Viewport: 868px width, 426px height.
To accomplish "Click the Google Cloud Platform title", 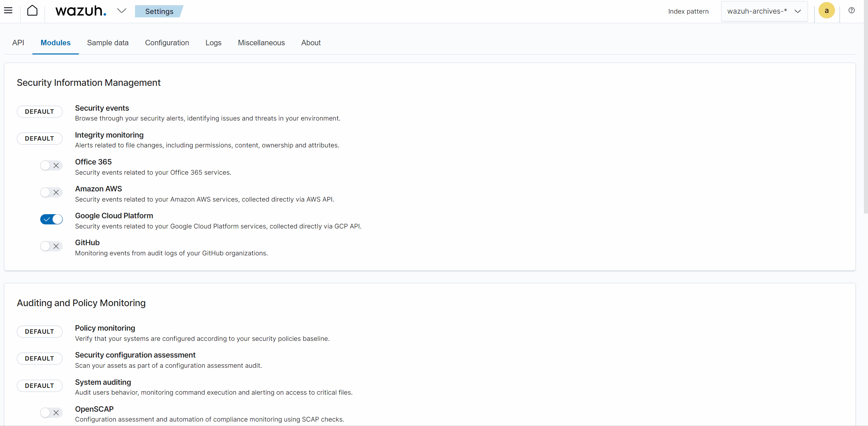I will point(114,216).
